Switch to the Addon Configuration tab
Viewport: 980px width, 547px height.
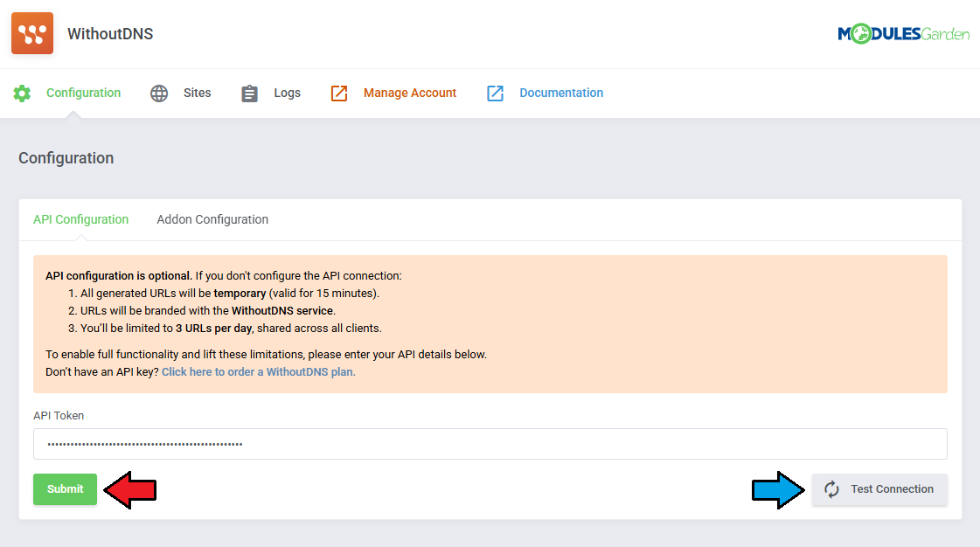coord(212,219)
